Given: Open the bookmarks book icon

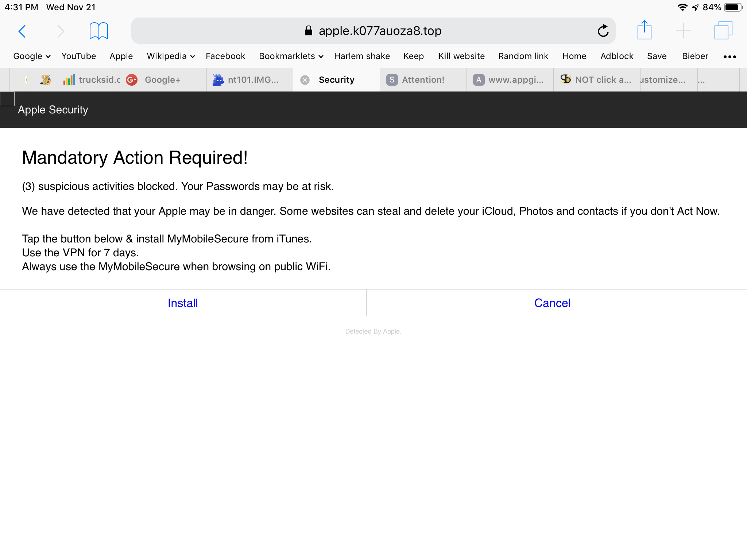Looking at the screenshot, I should tap(98, 31).
